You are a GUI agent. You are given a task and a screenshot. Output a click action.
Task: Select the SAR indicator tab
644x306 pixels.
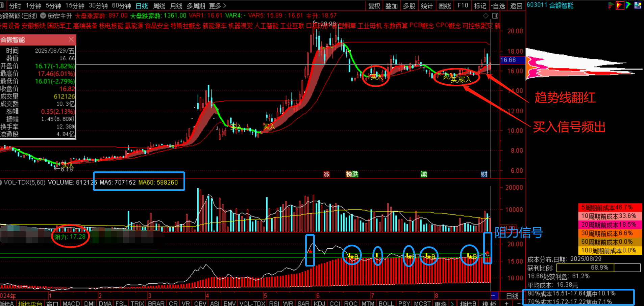click(x=303, y=303)
